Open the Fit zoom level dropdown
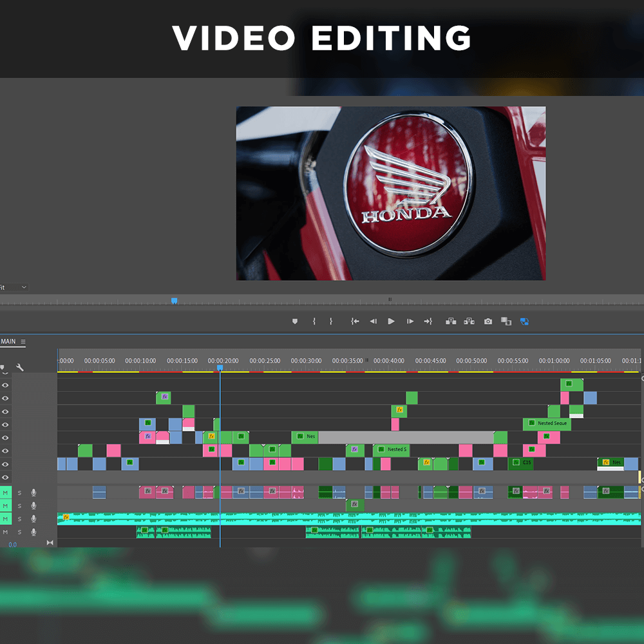This screenshot has height=644, width=644. [x=14, y=287]
